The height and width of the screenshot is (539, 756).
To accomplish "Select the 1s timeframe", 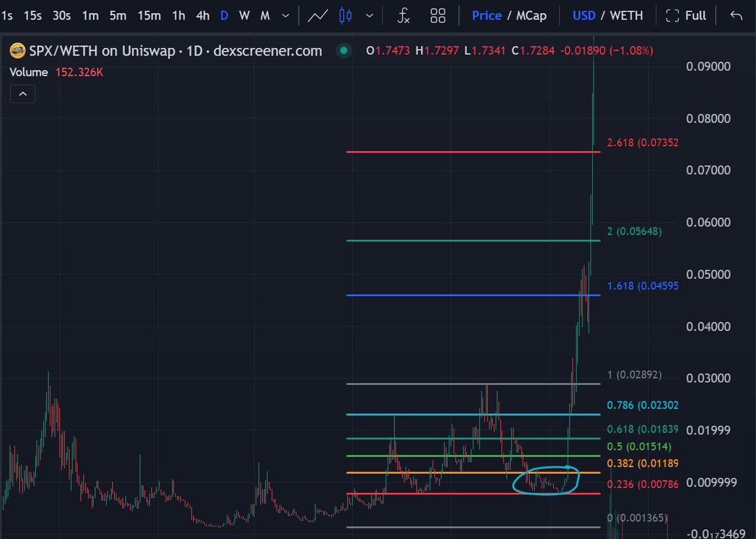I will click(8, 15).
